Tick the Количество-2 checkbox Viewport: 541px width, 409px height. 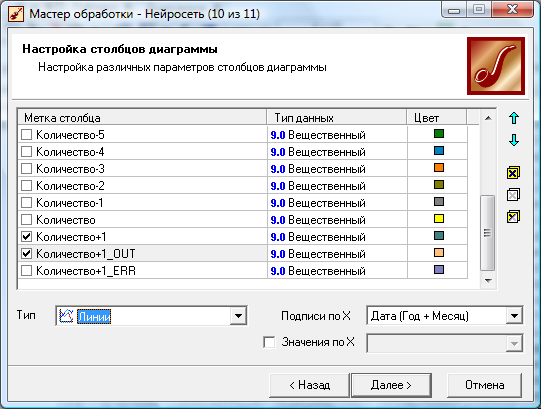[x=27, y=186]
